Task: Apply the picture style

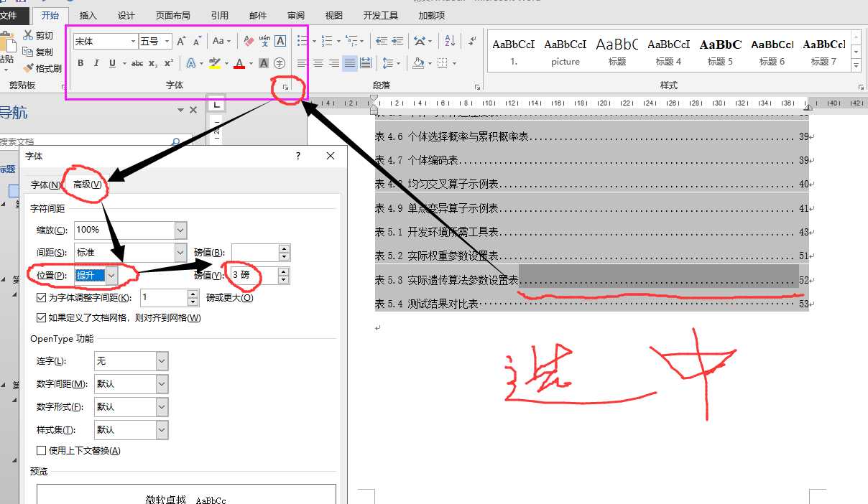Action: coord(565,52)
